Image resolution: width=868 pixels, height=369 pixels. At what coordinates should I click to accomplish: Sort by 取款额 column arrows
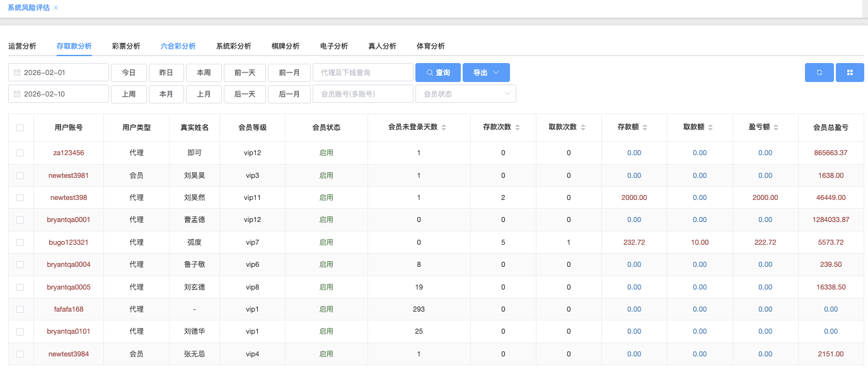pyautogui.click(x=710, y=127)
